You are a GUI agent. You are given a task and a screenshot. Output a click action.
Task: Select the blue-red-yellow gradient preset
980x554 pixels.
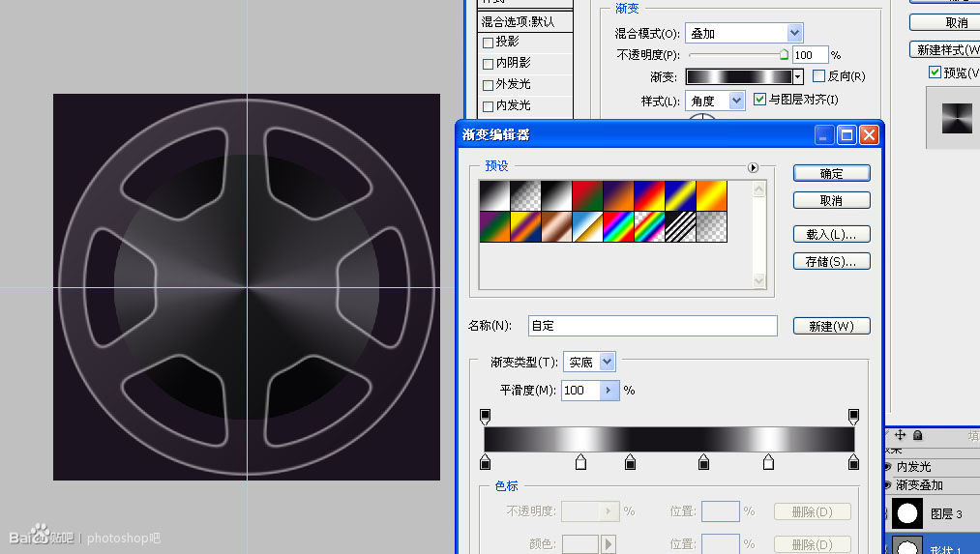pyautogui.click(x=649, y=195)
